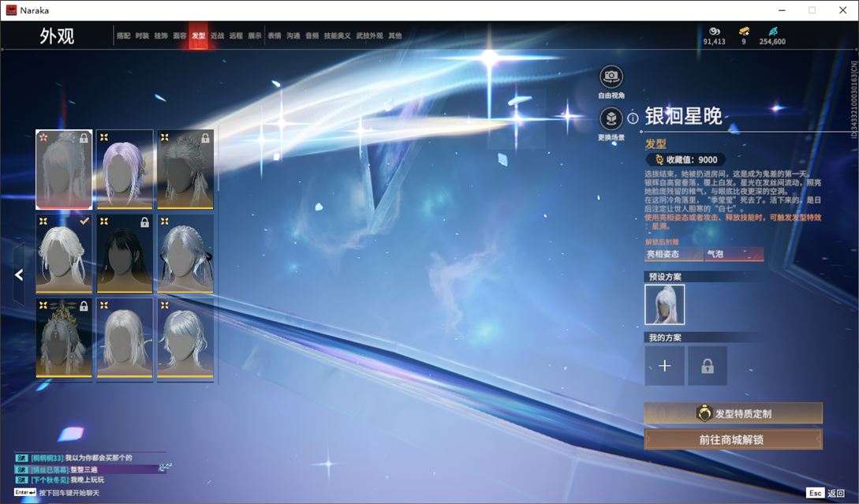The height and width of the screenshot is (504, 859).
Task: Click 前往商城解锁 to unlock in store
Action: [x=733, y=439]
